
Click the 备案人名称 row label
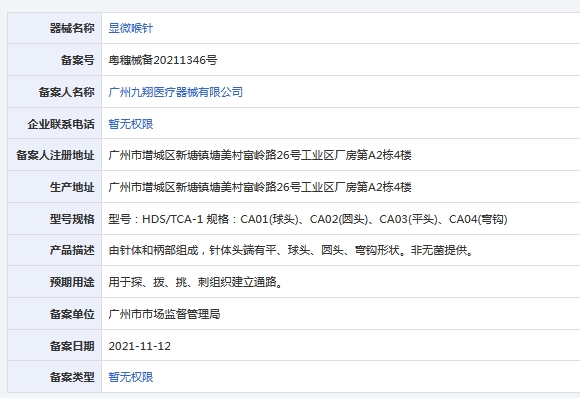click(x=67, y=92)
